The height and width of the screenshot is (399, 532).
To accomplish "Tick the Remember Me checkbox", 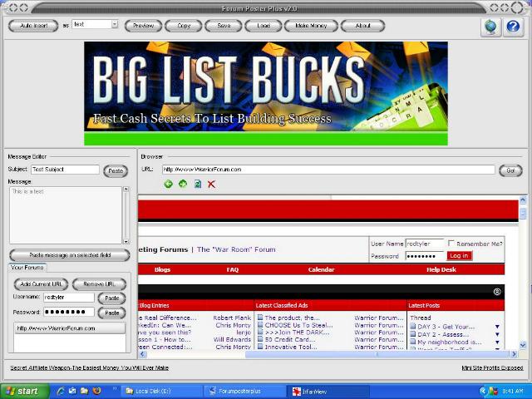I will coord(451,243).
